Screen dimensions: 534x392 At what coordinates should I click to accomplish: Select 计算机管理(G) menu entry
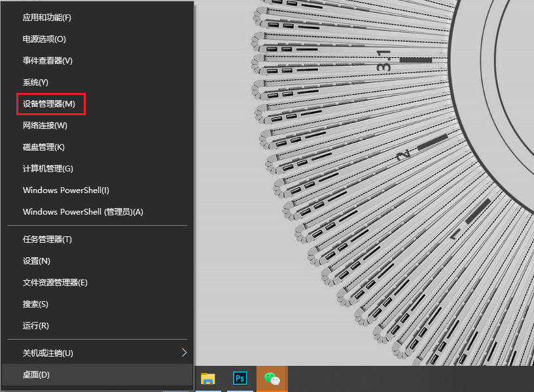point(48,169)
